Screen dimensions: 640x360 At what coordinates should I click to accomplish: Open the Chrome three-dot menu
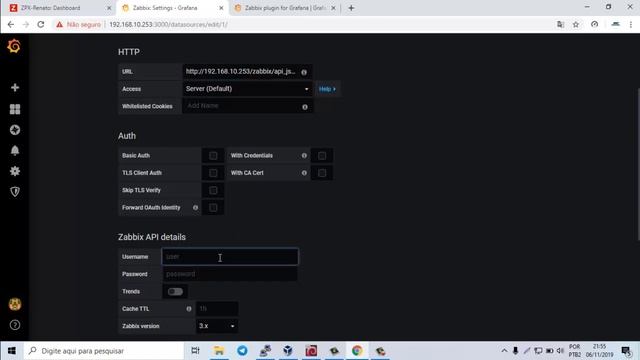(631, 24)
